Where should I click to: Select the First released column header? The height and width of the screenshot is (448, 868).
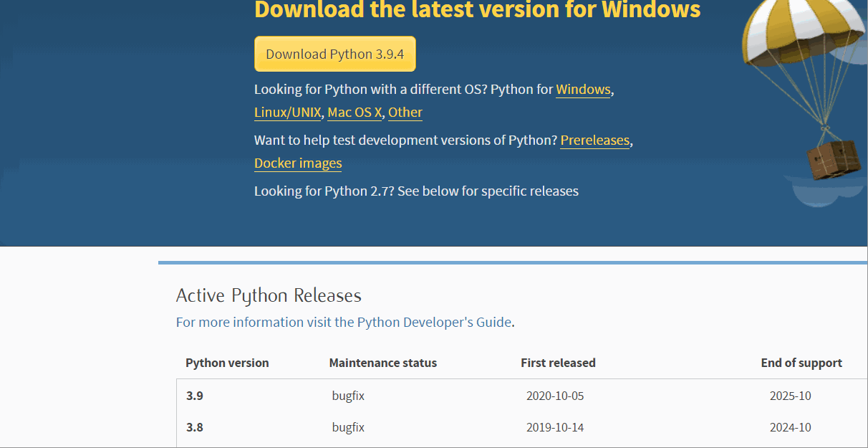point(558,363)
